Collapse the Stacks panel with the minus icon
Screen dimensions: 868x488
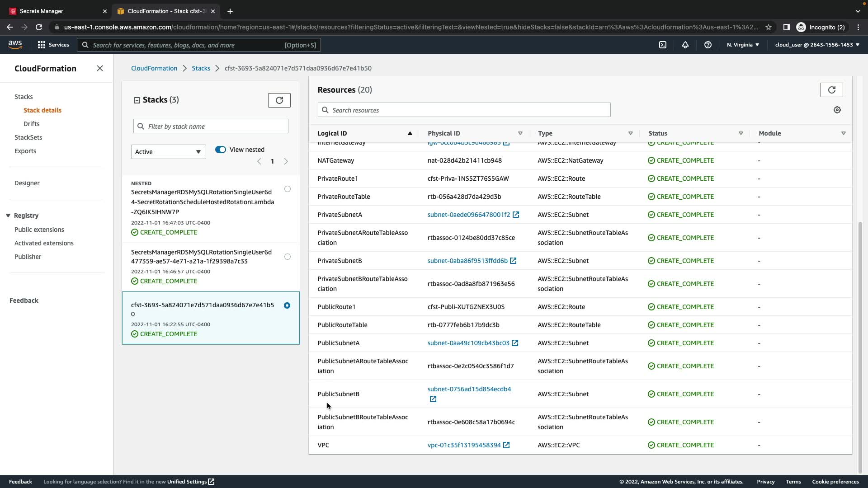[x=137, y=100]
